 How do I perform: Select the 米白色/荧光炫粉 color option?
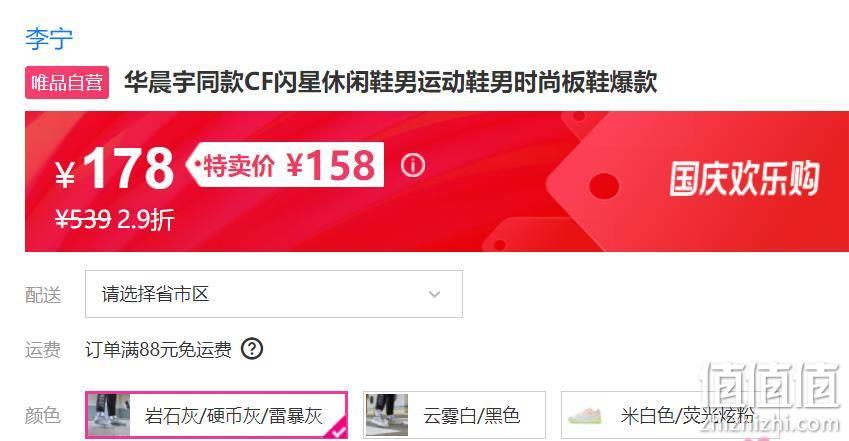pos(670,415)
